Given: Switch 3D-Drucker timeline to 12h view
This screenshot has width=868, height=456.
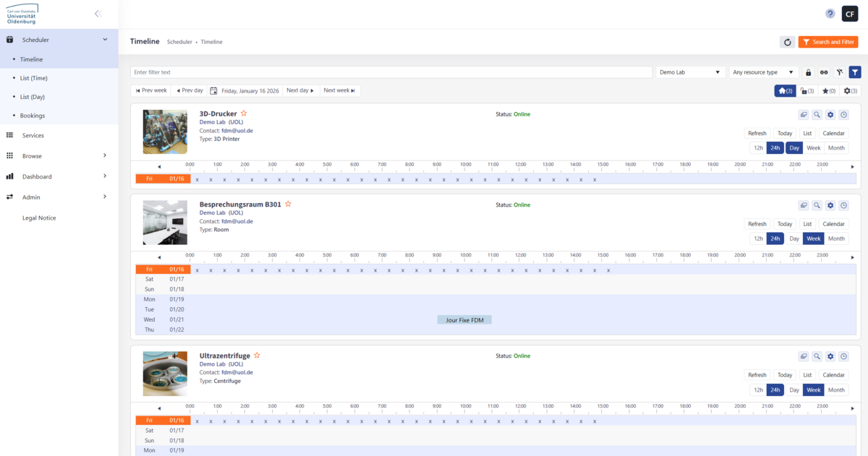Looking at the screenshot, I should (758, 148).
